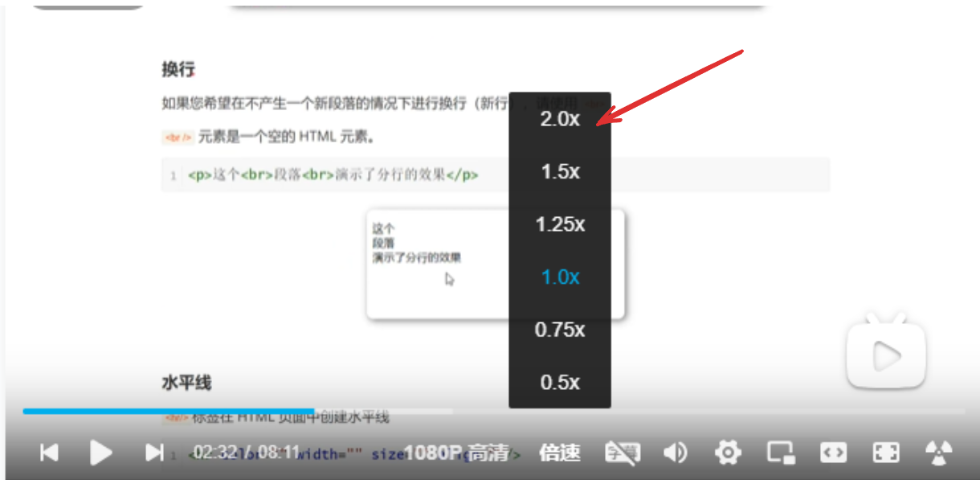Set playback speed to 0.5x

click(560, 383)
